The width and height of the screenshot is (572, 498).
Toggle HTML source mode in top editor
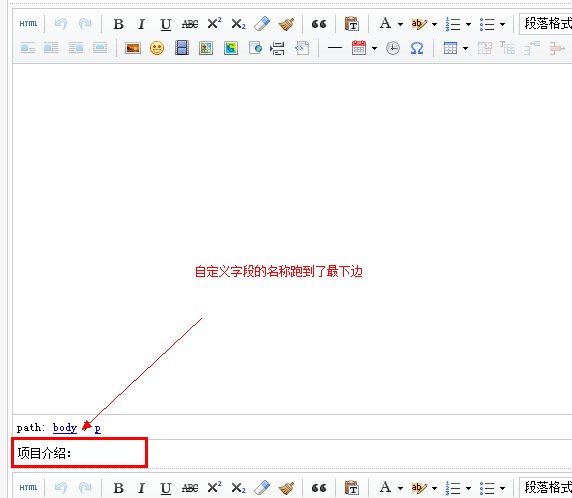(x=28, y=24)
